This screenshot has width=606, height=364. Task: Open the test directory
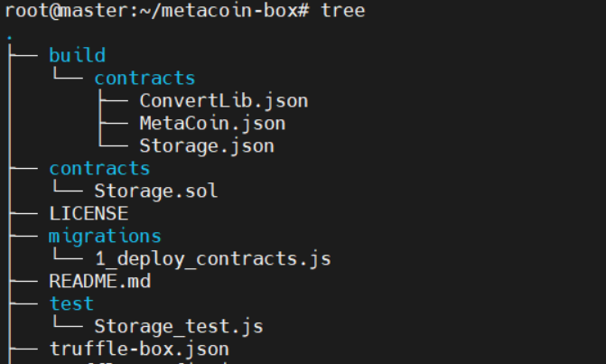71,303
